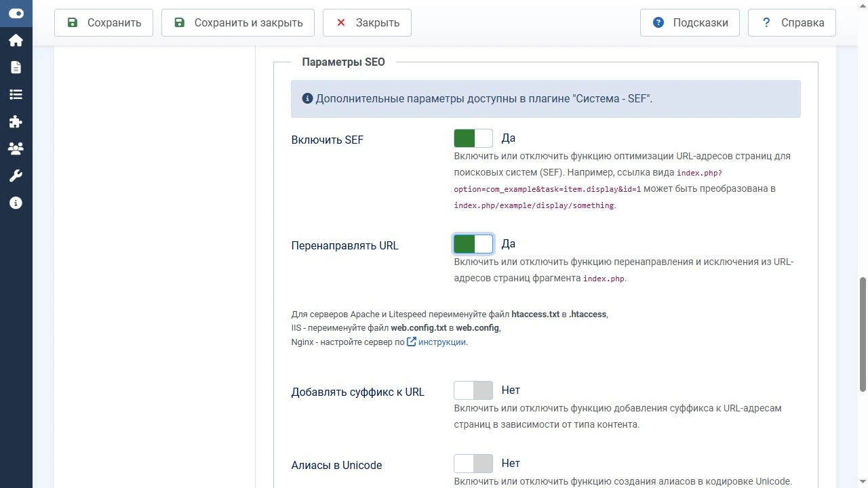Click the Подсказки button
The height and width of the screenshot is (488, 868).
click(690, 22)
